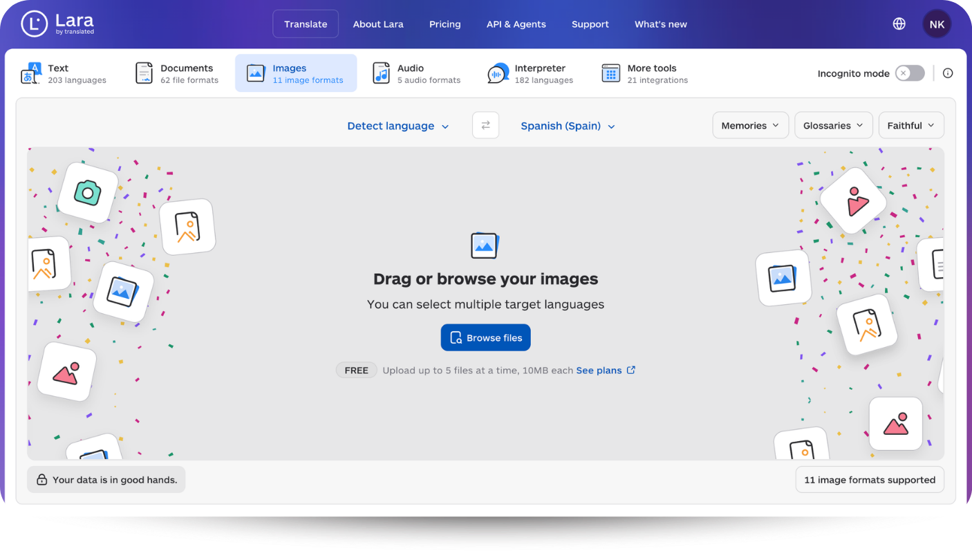The width and height of the screenshot is (972, 560).
Task: Click the external link icon beside See plans
Action: 631,370
